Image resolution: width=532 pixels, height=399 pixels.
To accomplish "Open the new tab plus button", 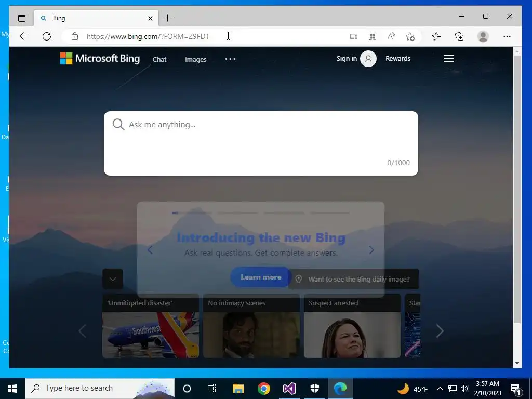I will click(168, 18).
